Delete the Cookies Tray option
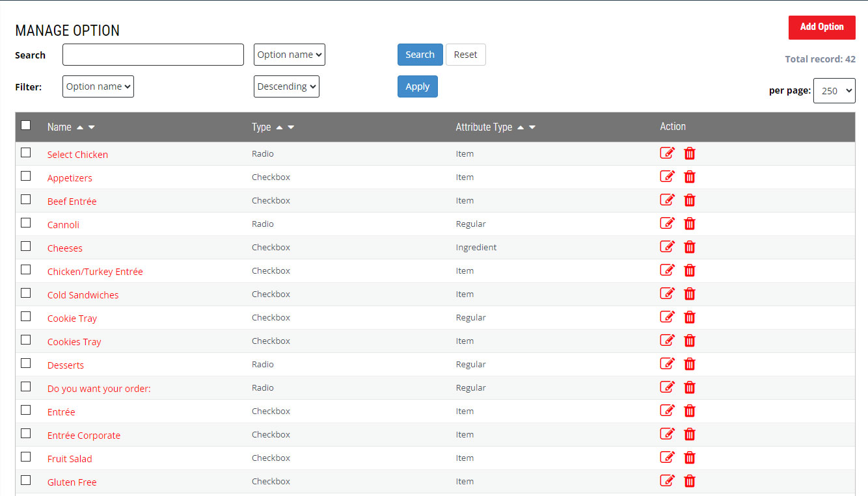The width and height of the screenshot is (868, 496). 690,341
